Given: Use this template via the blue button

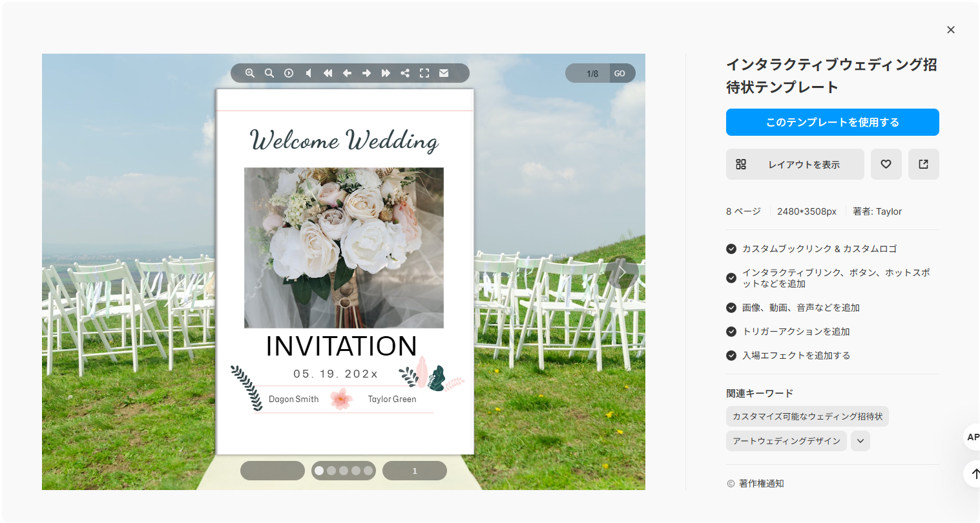Looking at the screenshot, I should coord(832,122).
